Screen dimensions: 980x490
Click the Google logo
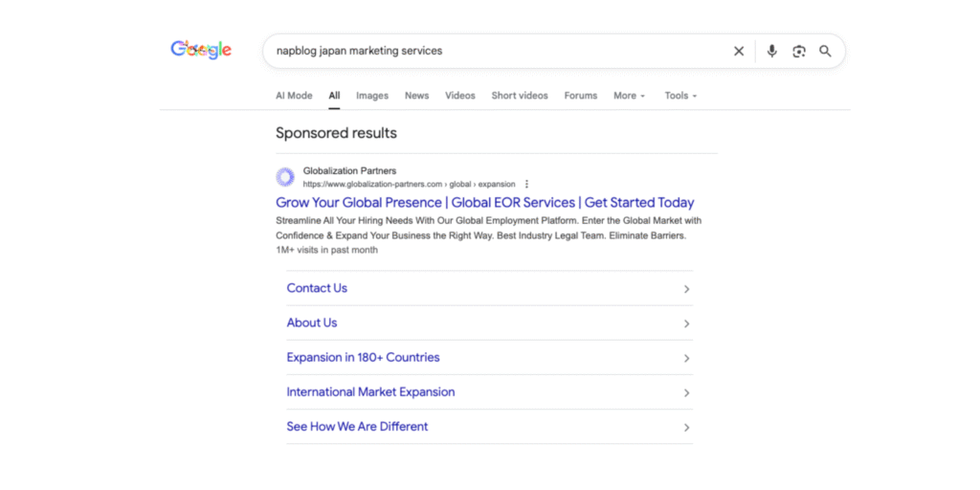click(201, 50)
